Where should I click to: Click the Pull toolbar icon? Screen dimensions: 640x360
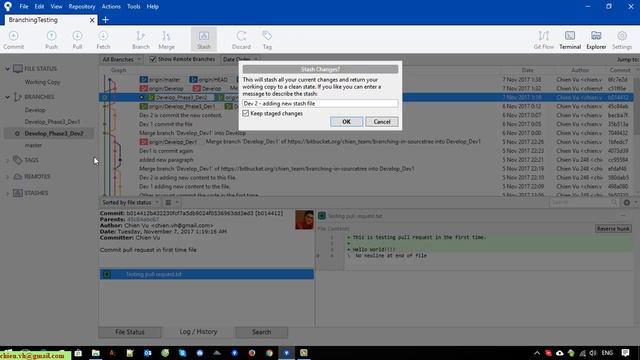click(x=77, y=40)
